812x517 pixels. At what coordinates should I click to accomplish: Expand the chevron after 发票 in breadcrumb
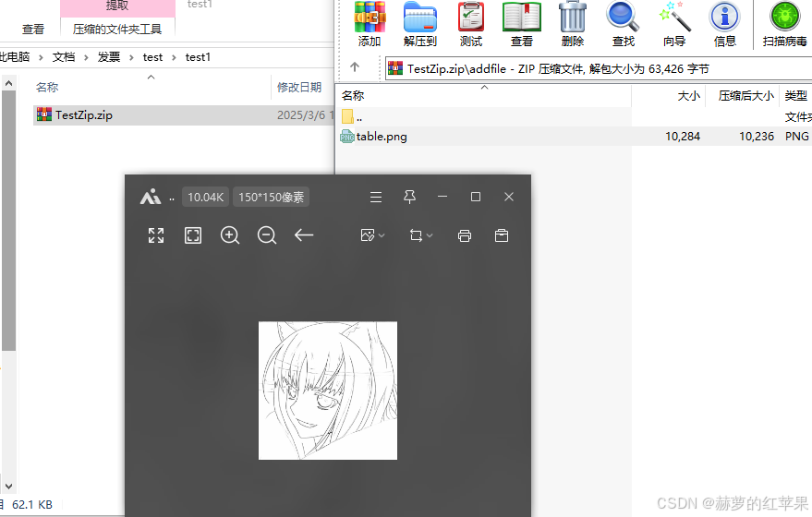(x=131, y=57)
